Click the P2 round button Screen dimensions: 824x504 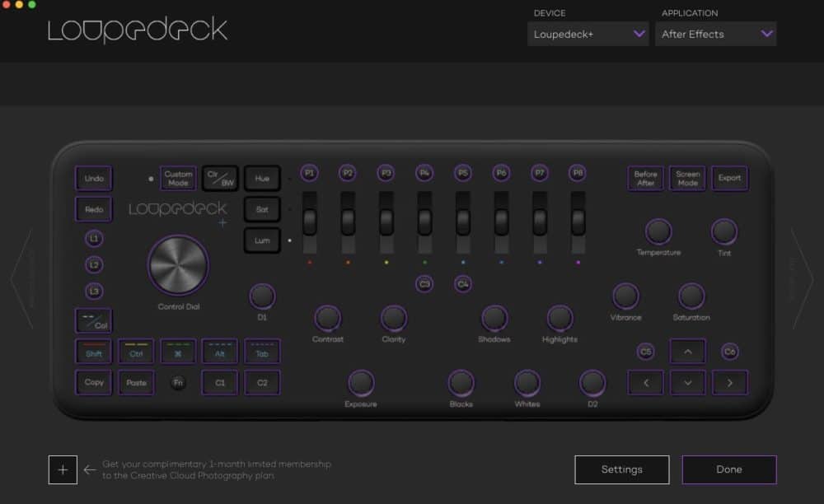coord(348,173)
